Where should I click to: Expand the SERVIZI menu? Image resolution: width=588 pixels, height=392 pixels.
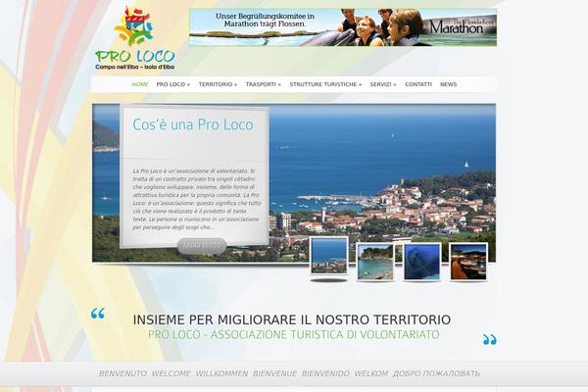click(383, 84)
